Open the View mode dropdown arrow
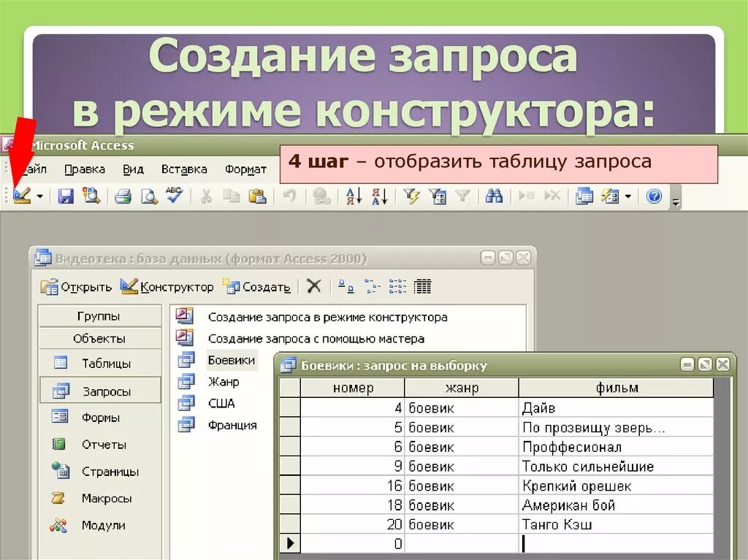The image size is (748, 560). pos(40,196)
